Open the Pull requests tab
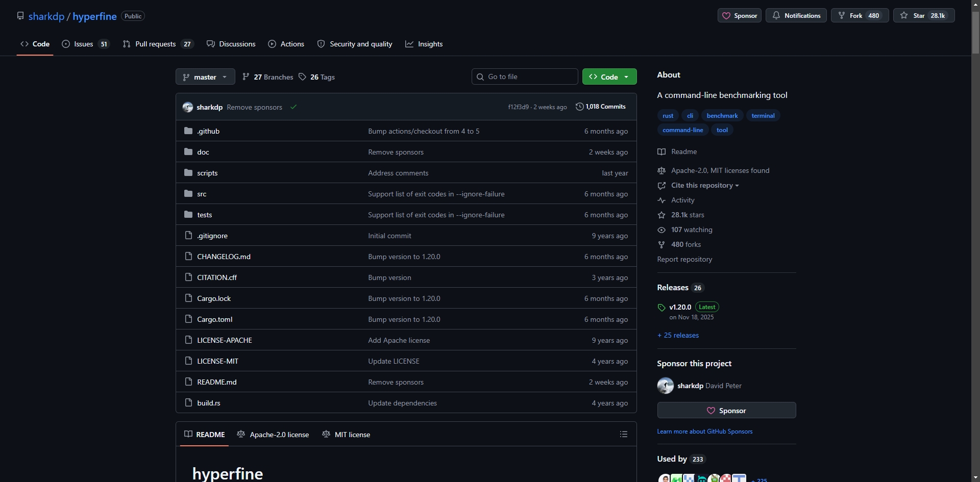 coord(158,44)
